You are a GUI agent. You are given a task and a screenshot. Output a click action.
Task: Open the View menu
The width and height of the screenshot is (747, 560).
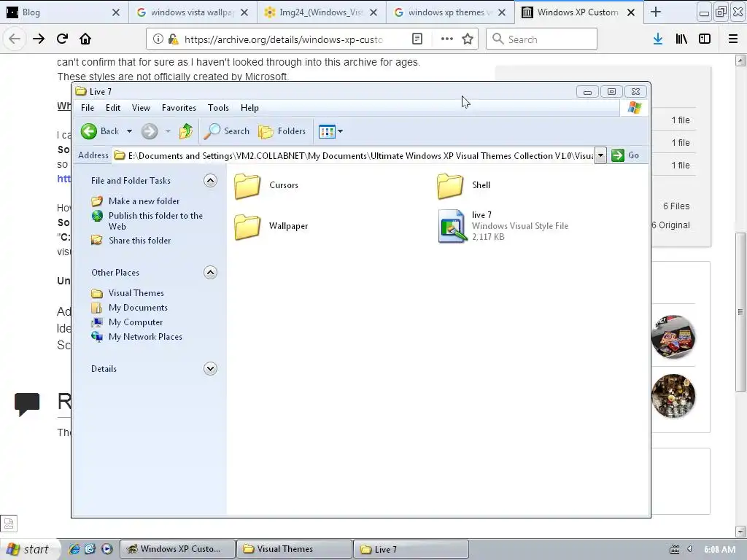coord(141,108)
